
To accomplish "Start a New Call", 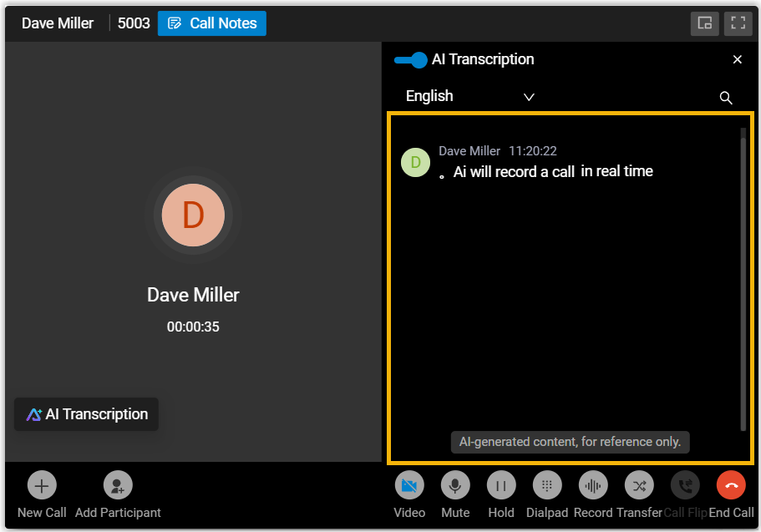I will (x=42, y=486).
